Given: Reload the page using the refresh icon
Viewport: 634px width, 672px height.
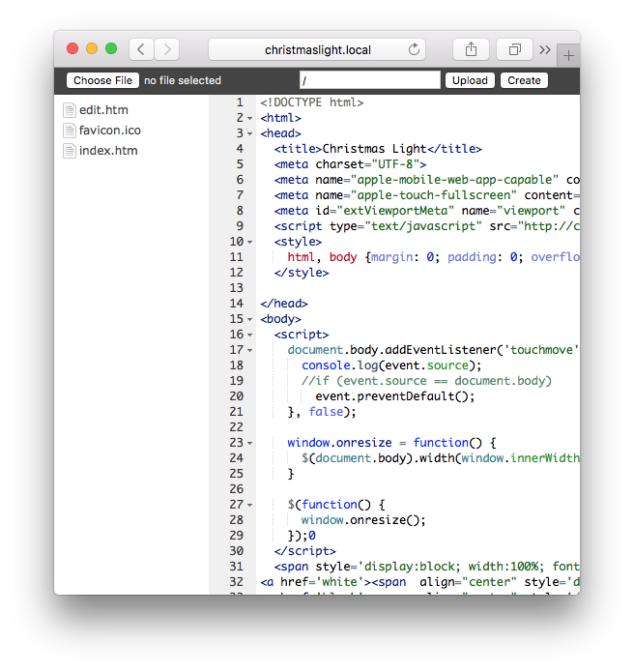Looking at the screenshot, I should (x=415, y=49).
